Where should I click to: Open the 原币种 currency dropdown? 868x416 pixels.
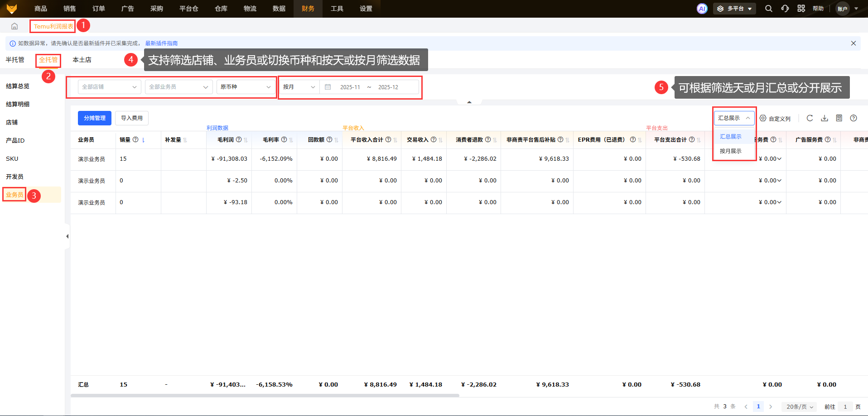[246, 87]
